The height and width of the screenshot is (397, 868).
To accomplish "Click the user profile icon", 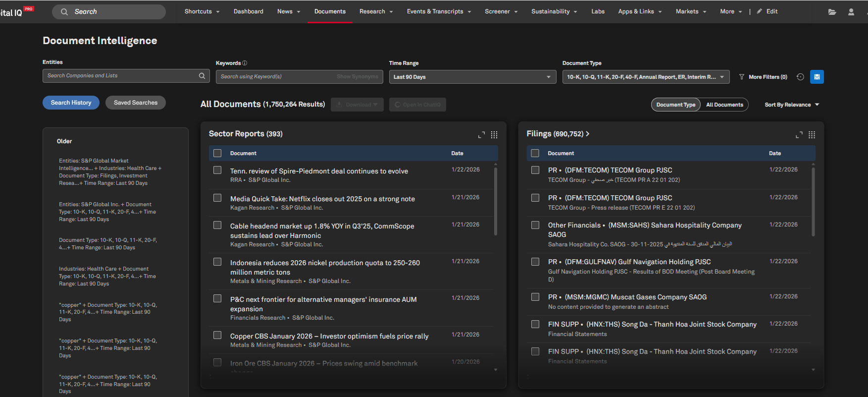I will (851, 12).
